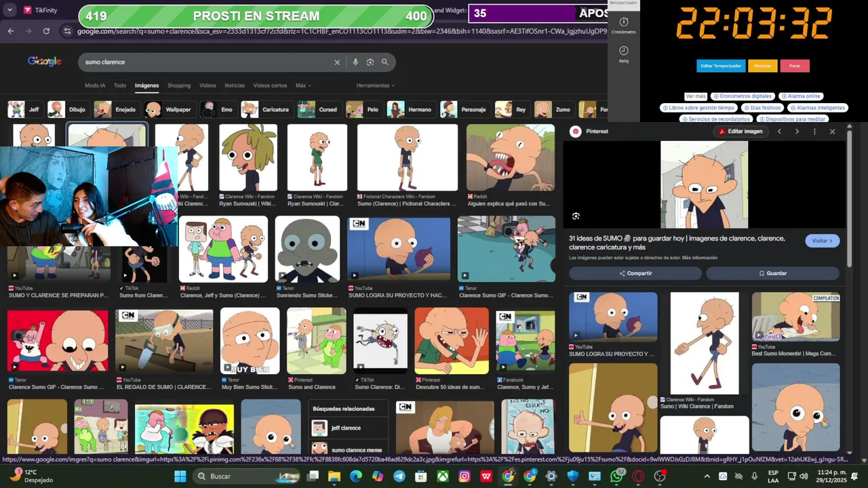Image resolution: width=868 pixels, height=488 pixels.
Task: Open Xbox app from the taskbar
Action: pyautogui.click(x=443, y=476)
